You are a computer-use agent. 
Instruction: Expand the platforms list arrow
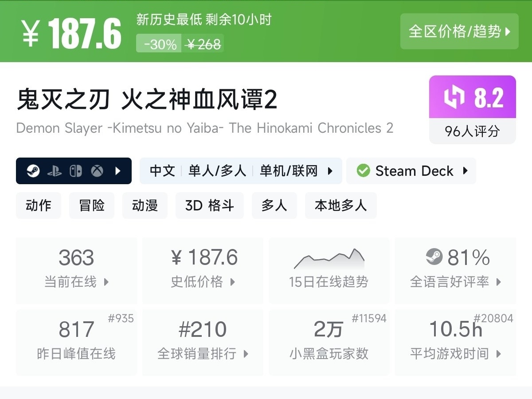(x=118, y=171)
